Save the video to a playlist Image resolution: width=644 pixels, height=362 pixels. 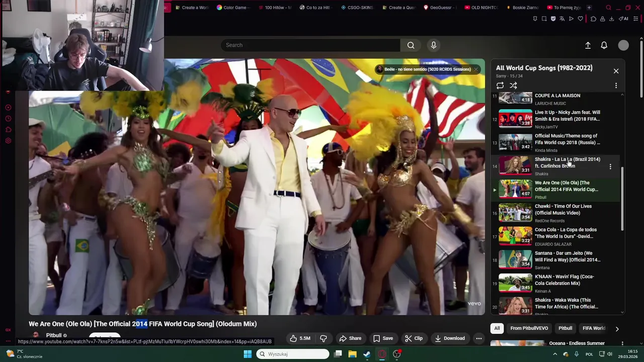383,338
